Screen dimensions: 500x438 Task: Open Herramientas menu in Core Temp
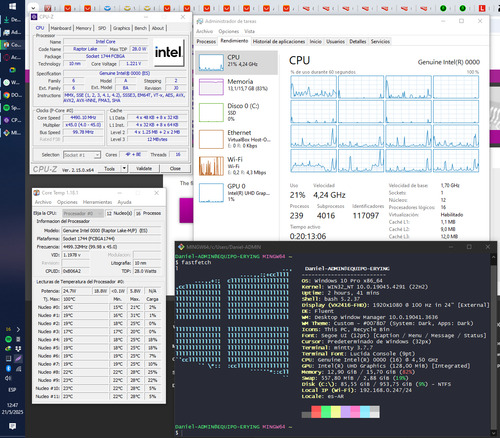[97, 202]
